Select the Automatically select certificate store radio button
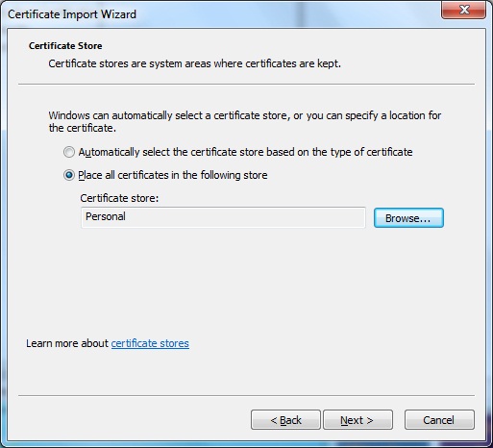 tap(69, 152)
